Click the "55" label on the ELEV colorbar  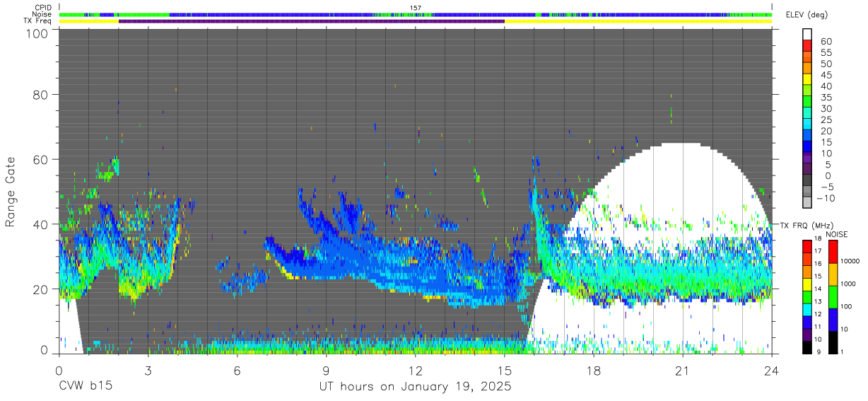[x=826, y=52]
